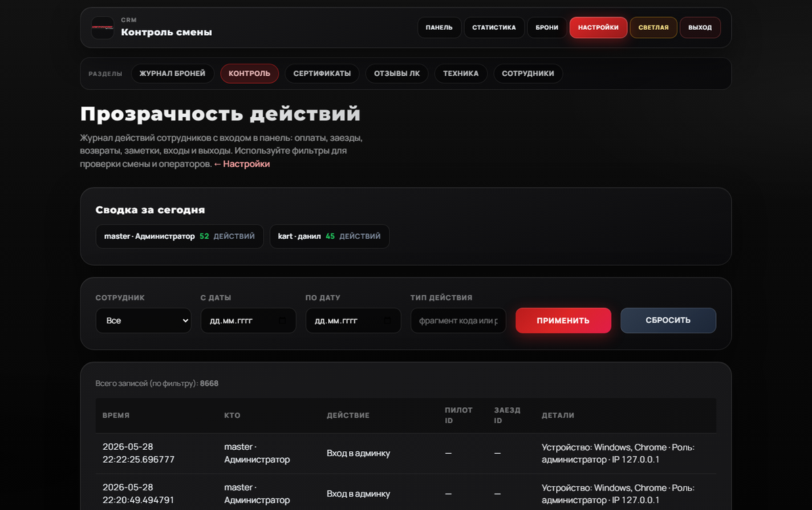This screenshot has width=812, height=510.
Task: Select the Контроль tab
Action: coord(250,74)
